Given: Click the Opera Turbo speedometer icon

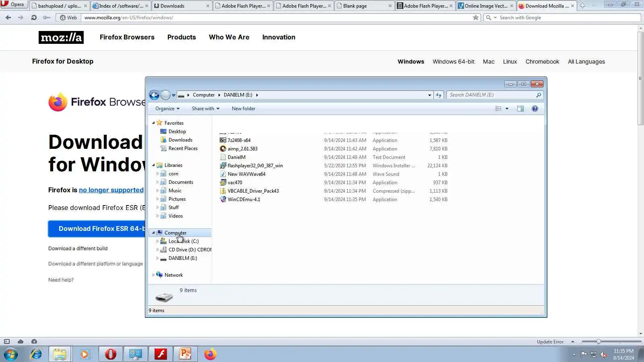Looking at the screenshot, I should coord(34,341).
